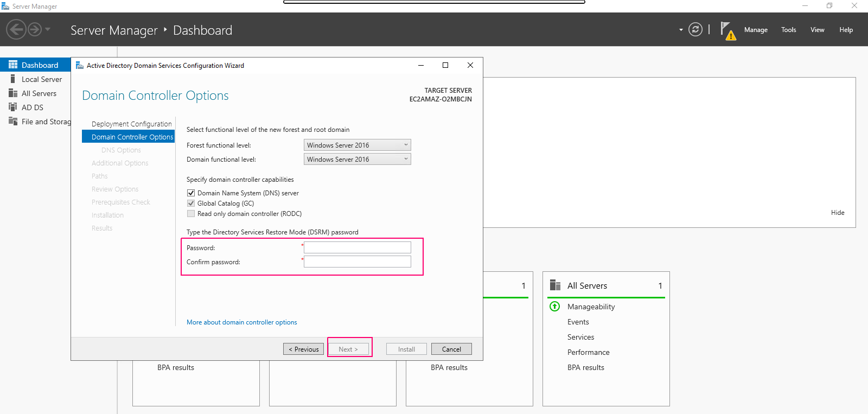868x414 pixels.
Task: Click the File and Storage icon in sidebar
Action: (x=13, y=121)
